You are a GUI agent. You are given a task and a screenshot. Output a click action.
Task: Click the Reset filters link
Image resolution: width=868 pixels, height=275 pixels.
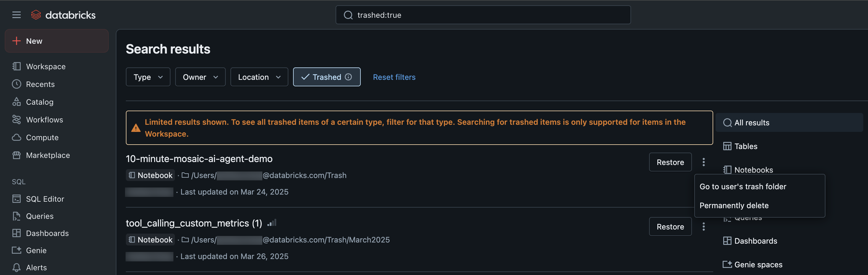tap(394, 77)
